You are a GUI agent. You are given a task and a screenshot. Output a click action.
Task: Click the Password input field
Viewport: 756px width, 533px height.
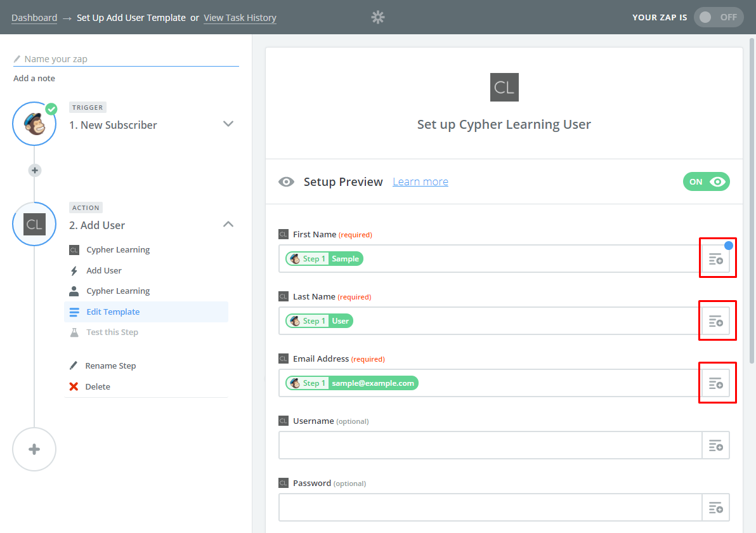(x=490, y=508)
